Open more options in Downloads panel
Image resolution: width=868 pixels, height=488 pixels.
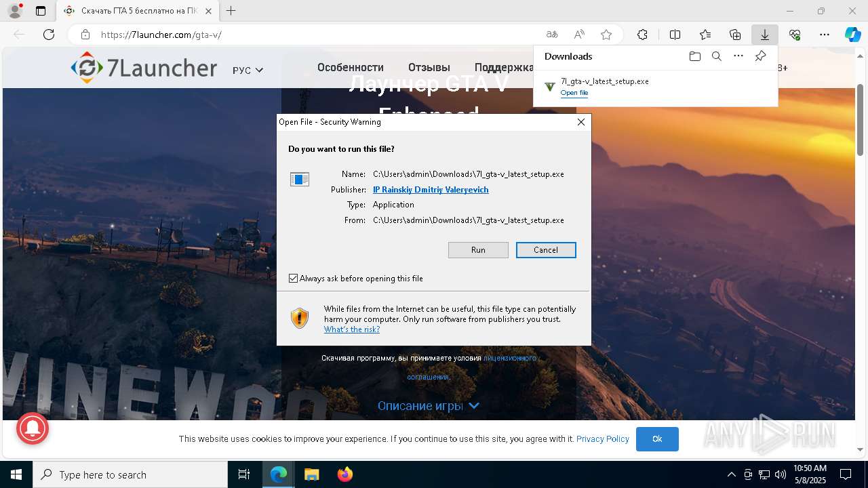point(738,56)
